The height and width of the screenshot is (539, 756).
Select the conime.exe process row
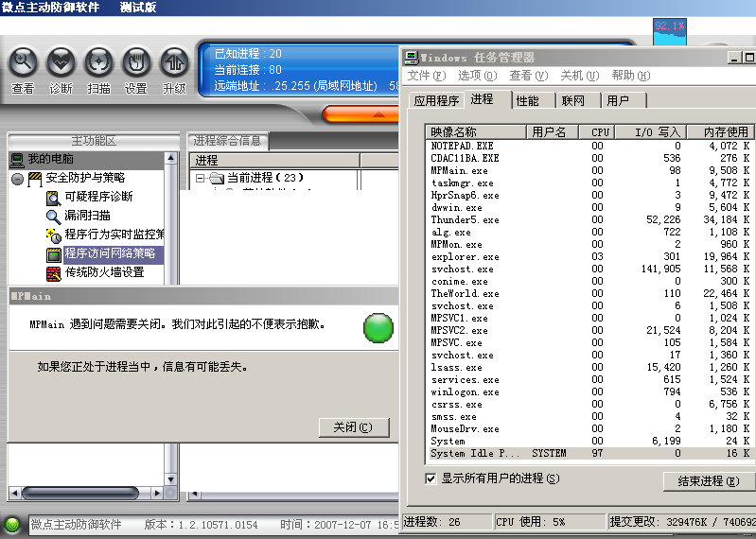coord(590,281)
